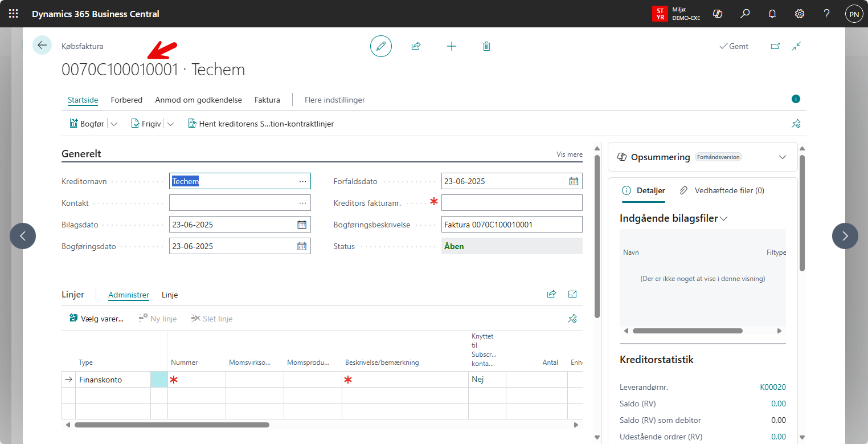
Task: Select the Administrer lines tab
Action: [129, 295]
